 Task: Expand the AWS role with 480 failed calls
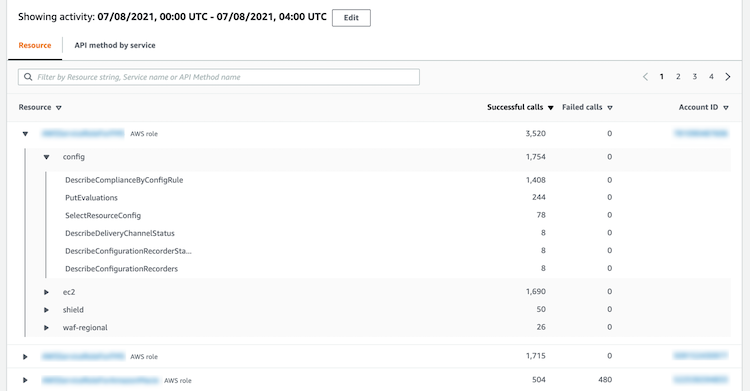(x=25, y=380)
